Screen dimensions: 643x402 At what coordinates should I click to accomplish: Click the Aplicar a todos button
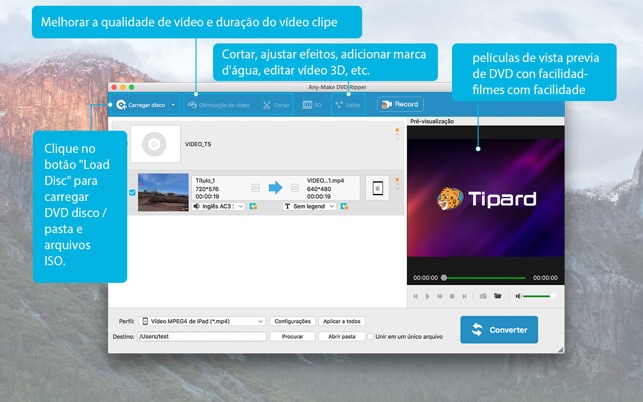pos(342,321)
